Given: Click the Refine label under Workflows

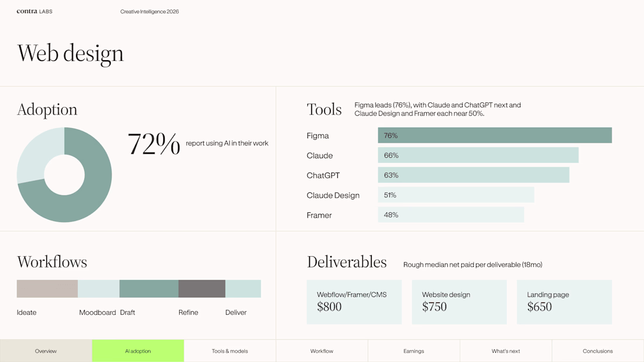Looking at the screenshot, I should click(188, 312).
